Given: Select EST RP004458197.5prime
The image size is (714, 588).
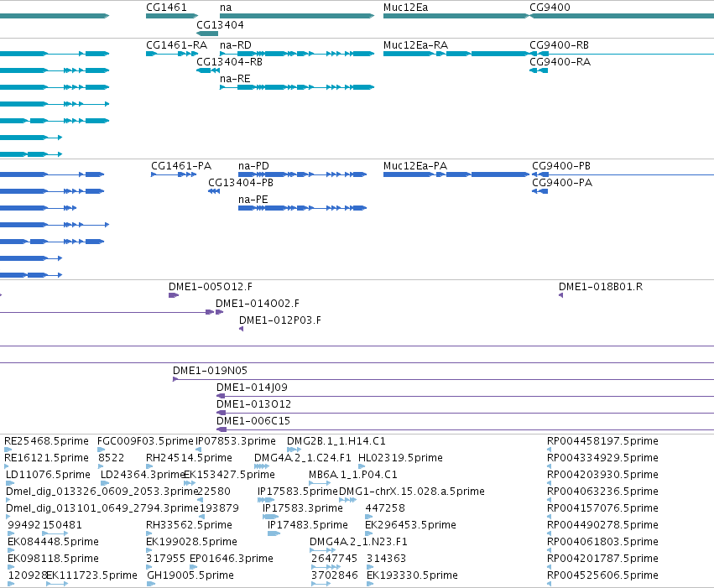Looking at the screenshot, I should (x=602, y=441).
